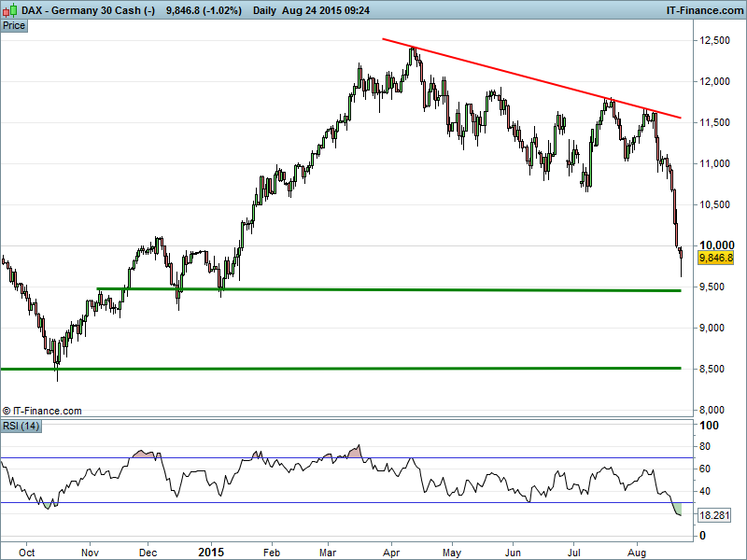Click the Apr label on time axis
The image size is (747, 560).
392,551
